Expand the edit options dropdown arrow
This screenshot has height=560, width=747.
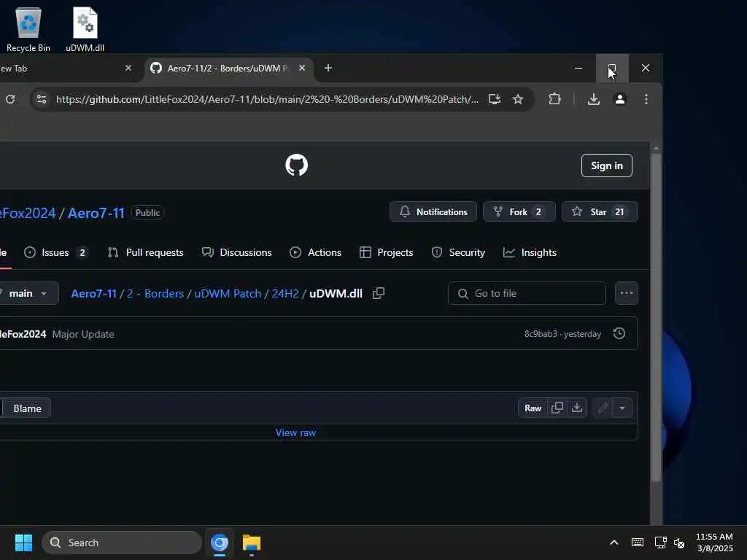pyautogui.click(x=622, y=408)
